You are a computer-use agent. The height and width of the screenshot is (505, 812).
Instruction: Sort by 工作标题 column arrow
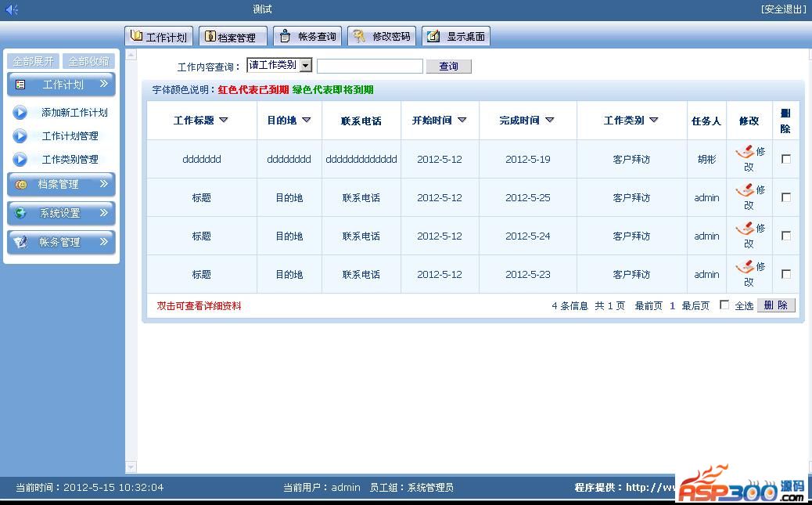223,120
